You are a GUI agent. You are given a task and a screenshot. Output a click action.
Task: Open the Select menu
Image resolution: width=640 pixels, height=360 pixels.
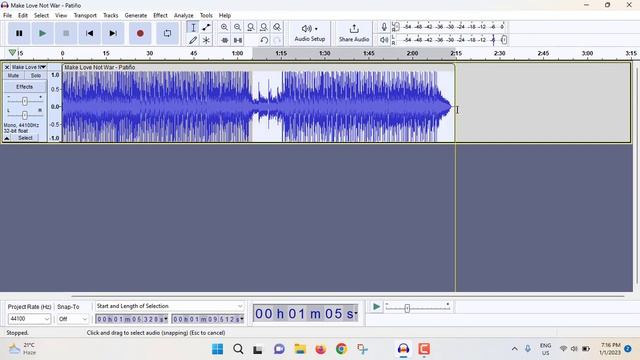point(41,16)
